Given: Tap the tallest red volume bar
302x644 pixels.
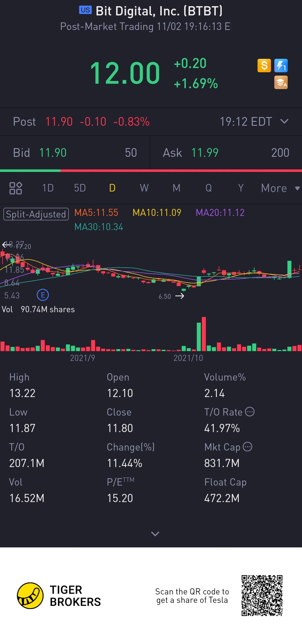Looking at the screenshot, I should [204, 334].
